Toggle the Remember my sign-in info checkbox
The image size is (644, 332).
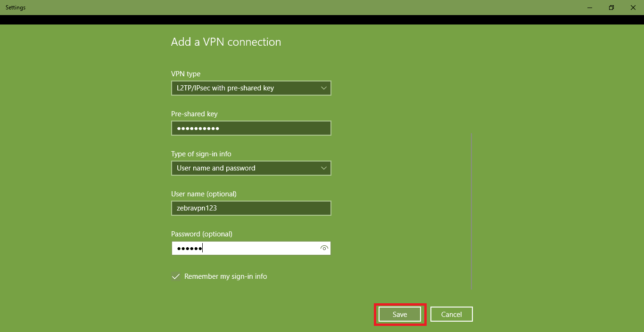click(x=176, y=276)
